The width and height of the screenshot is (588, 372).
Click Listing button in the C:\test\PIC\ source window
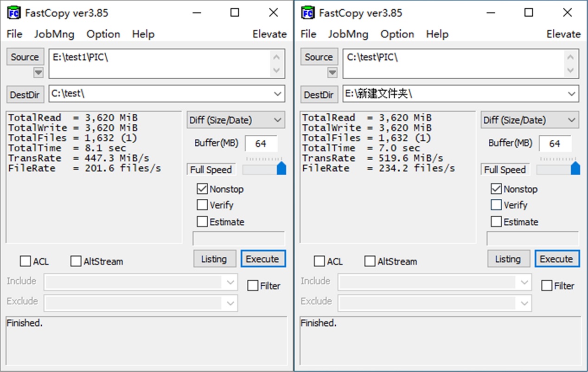coord(508,259)
